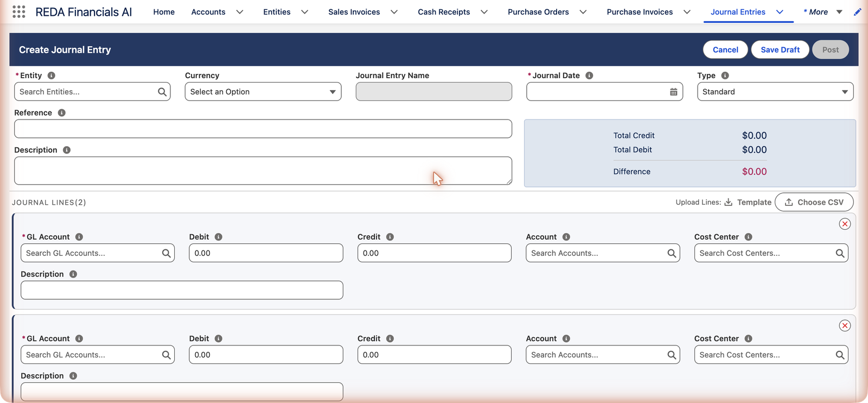Click the Template link
The height and width of the screenshot is (403, 868).
point(754,202)
